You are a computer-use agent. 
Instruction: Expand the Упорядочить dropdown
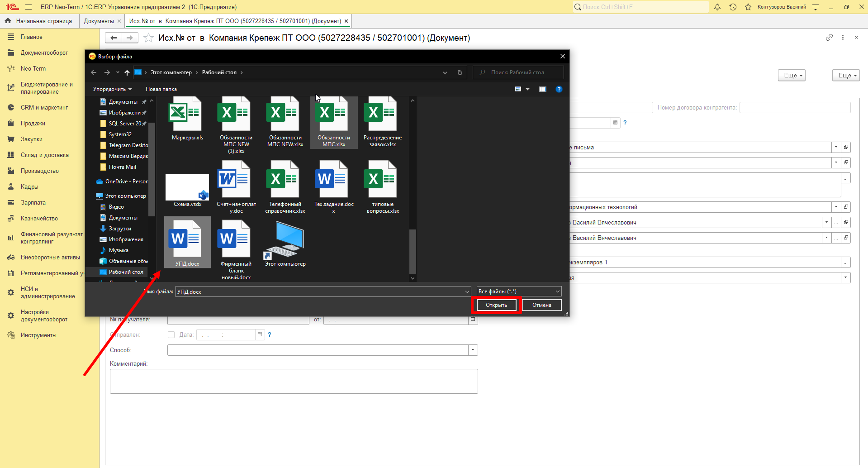pos(112,89)
